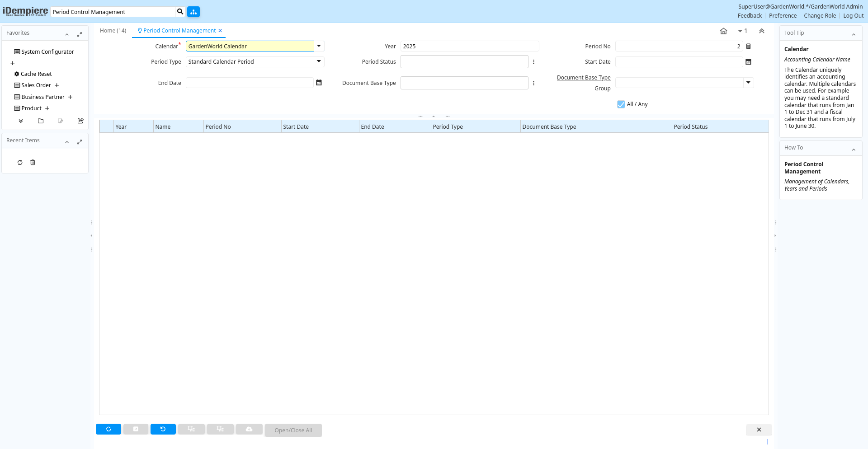Open the Period No calculator icon
868x449 pixels.
[x=748, y=47]
